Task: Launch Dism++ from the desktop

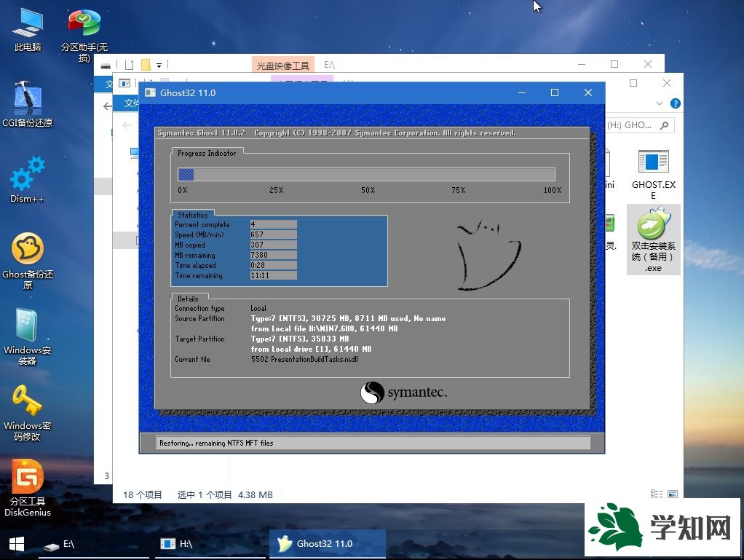Action: coord(27,178)
